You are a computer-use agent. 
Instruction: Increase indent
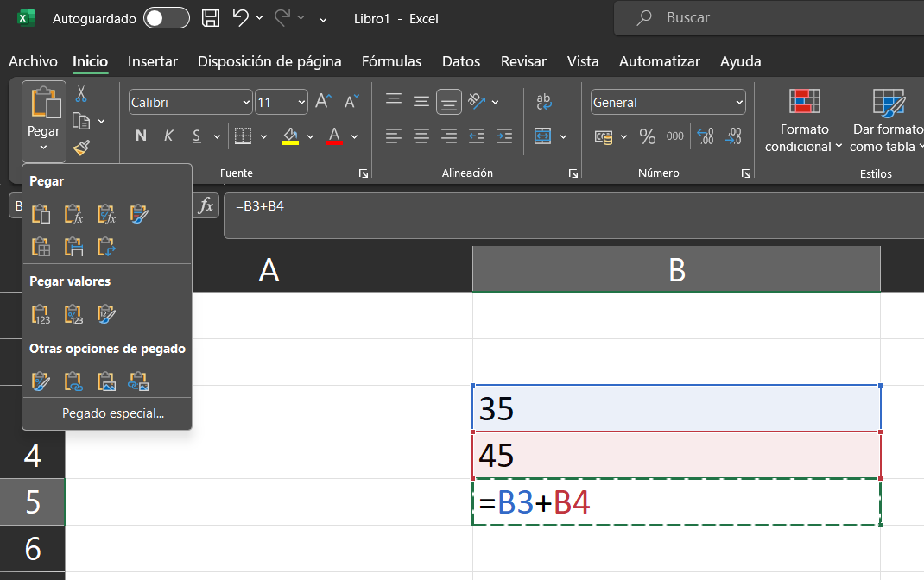503,136
